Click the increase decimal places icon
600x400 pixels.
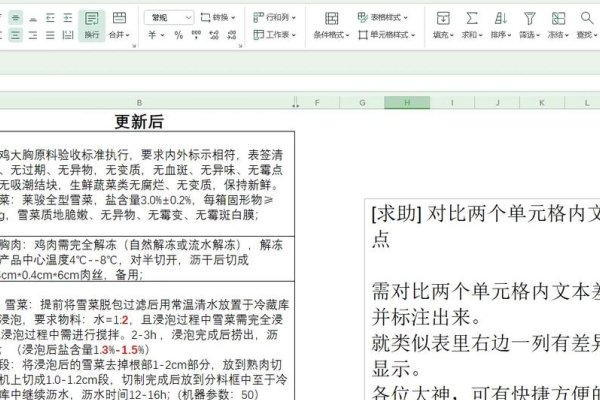tap(214, 35)
